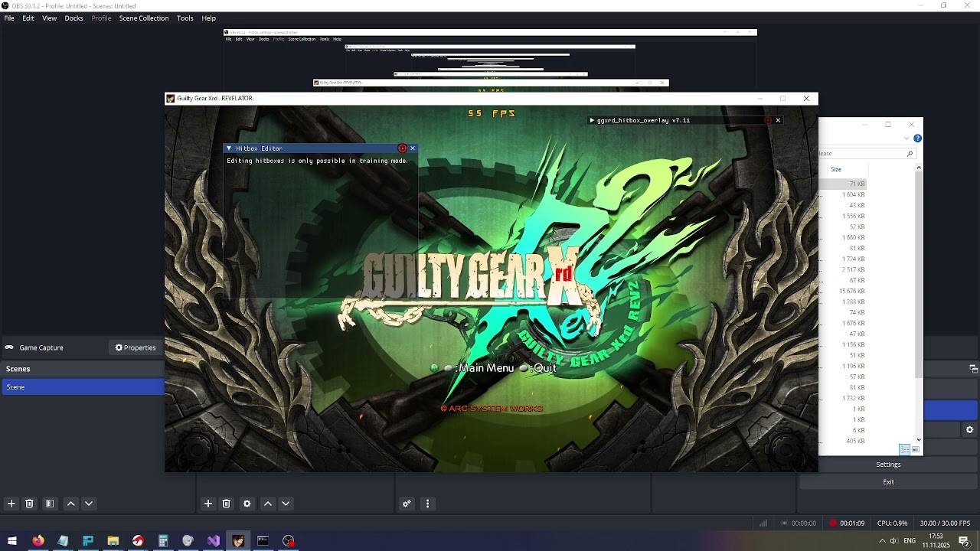Click the File Explorer vertical scrollbar thumb
Image resolution: width=980 pixels, height=551 pixels.
(x=919, y=275)
